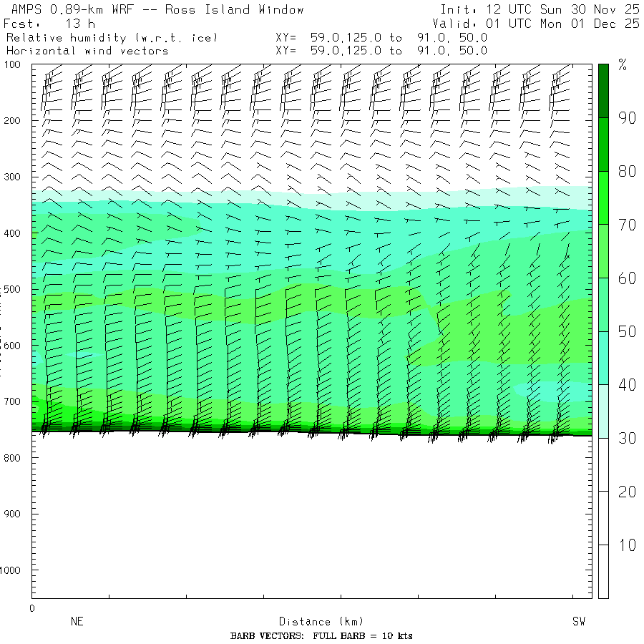The height and width of the screenshot is (644, 644).
Task: Click the colorbar label 50
Action: (x=627, y=331)
